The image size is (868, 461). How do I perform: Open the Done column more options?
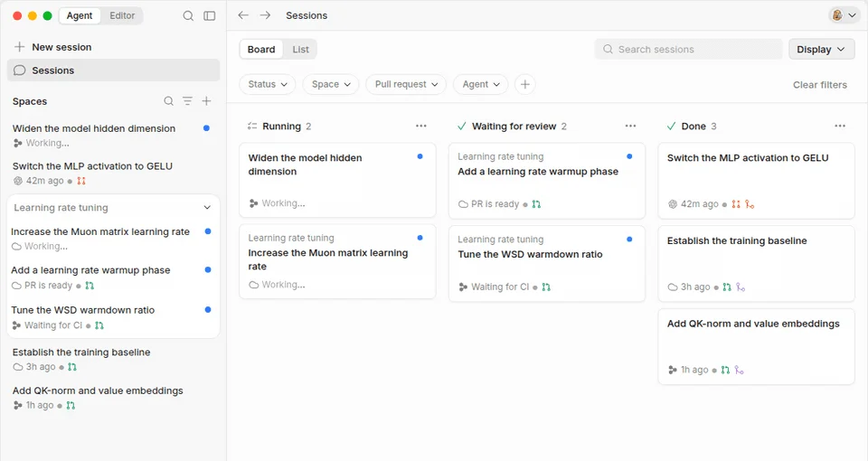click(840, 126)
